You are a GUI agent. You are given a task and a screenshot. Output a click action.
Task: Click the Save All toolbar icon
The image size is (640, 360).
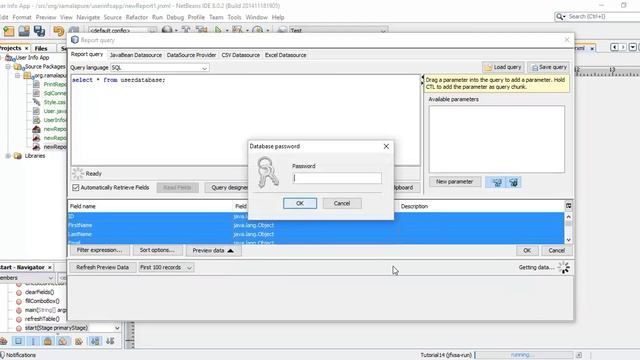coord(40,31)
